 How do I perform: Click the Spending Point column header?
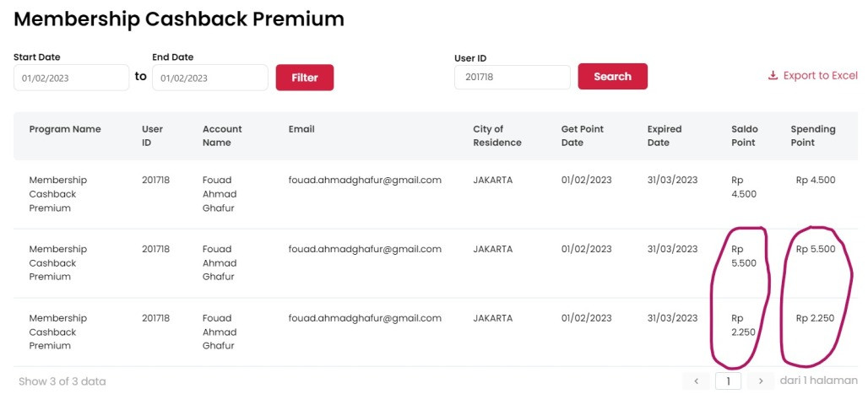(812, 136)
